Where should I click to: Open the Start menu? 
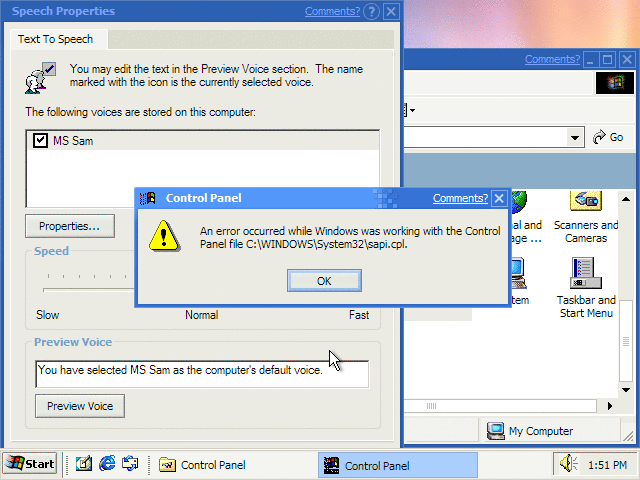tap(30, 464)
